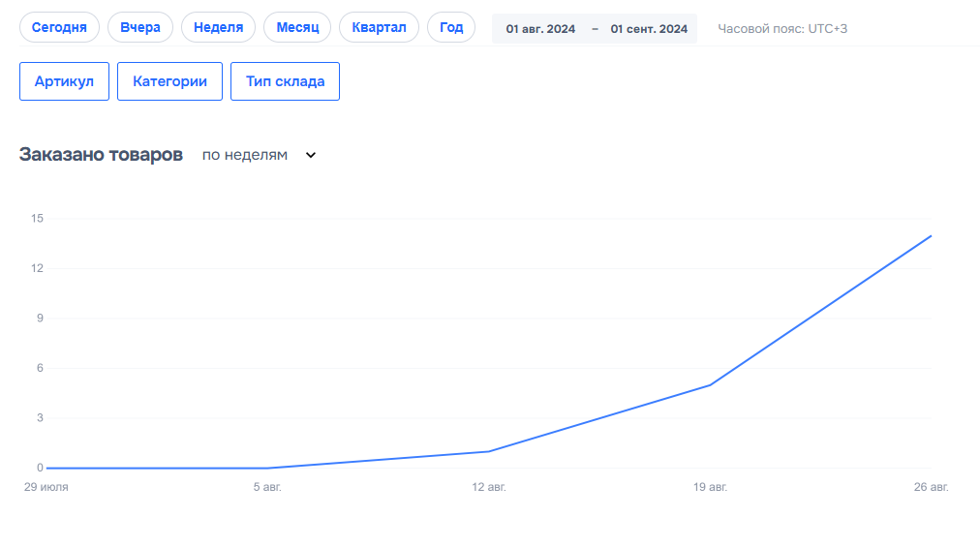The width and height of the screenshot is (980, 547).
Task: Set the time range to Год
Action: [451, 27]
